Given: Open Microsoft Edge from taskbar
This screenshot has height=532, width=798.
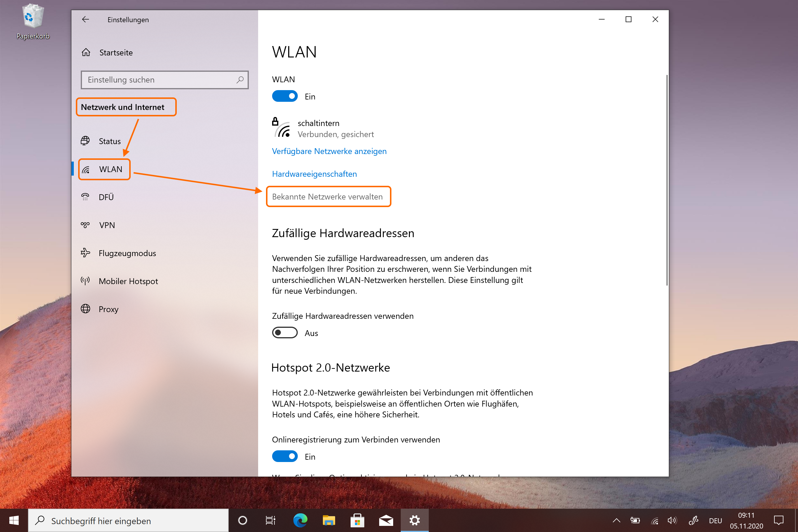Looking at the screenshot, I should point(300,520).
